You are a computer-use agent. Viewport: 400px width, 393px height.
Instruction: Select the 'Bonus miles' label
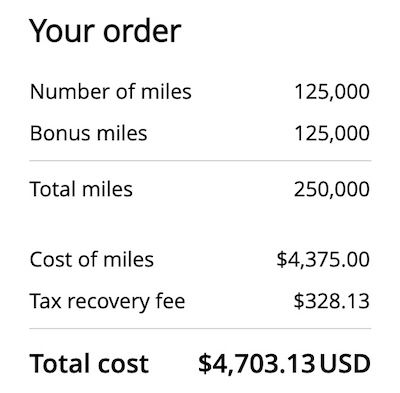(89, 133)
